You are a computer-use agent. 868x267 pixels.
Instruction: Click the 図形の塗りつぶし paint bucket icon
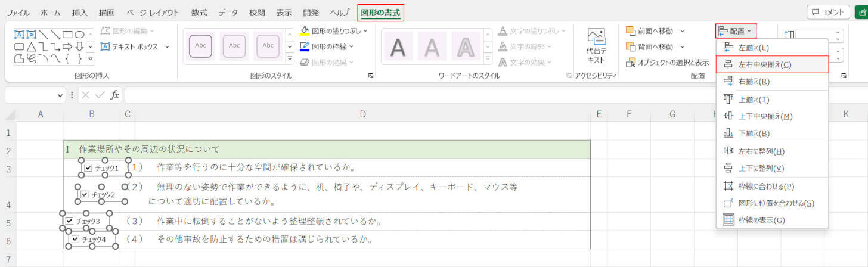[305, 30]
